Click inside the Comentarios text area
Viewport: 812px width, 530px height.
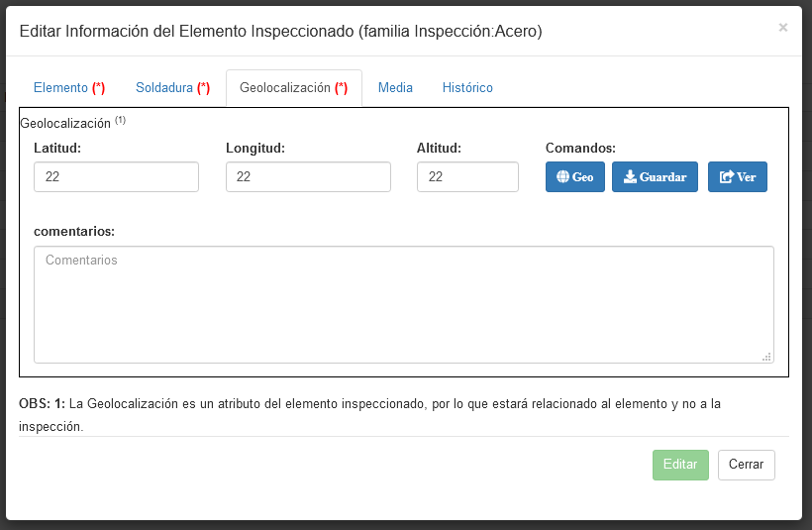(x=403, y=304)
